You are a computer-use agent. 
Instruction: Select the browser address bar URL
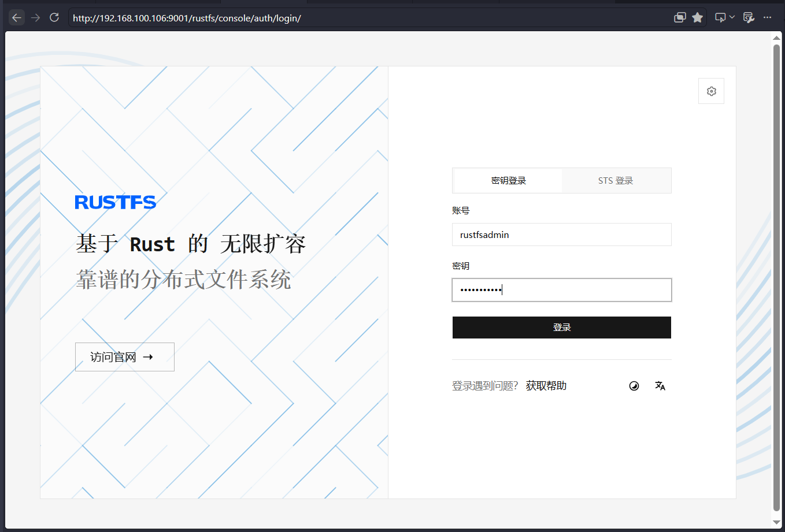(187, 18)
